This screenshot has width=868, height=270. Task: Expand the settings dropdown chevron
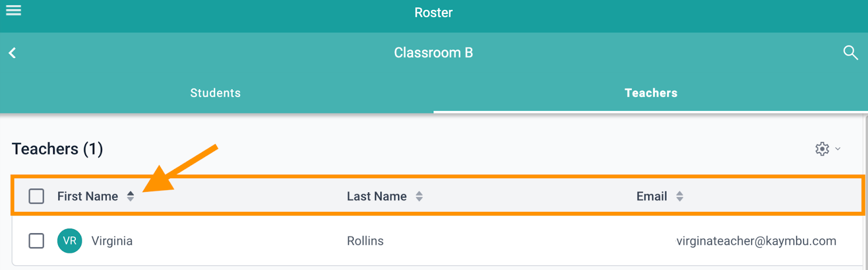pyautogui.click(x=838, y=149)
